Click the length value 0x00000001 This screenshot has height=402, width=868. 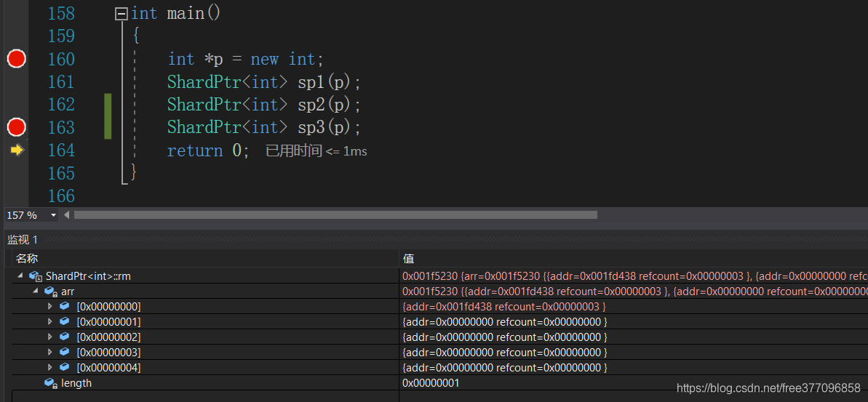click(x=431, y=382)
